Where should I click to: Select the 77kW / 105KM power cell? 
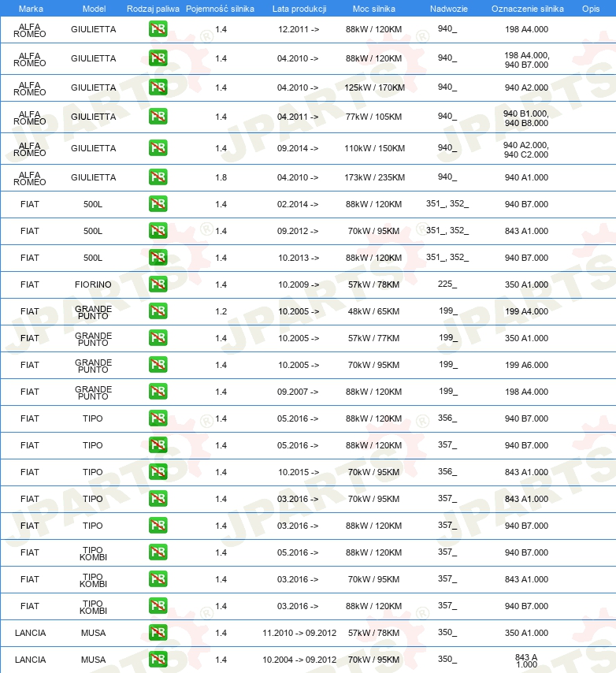(x=373, y=117)
